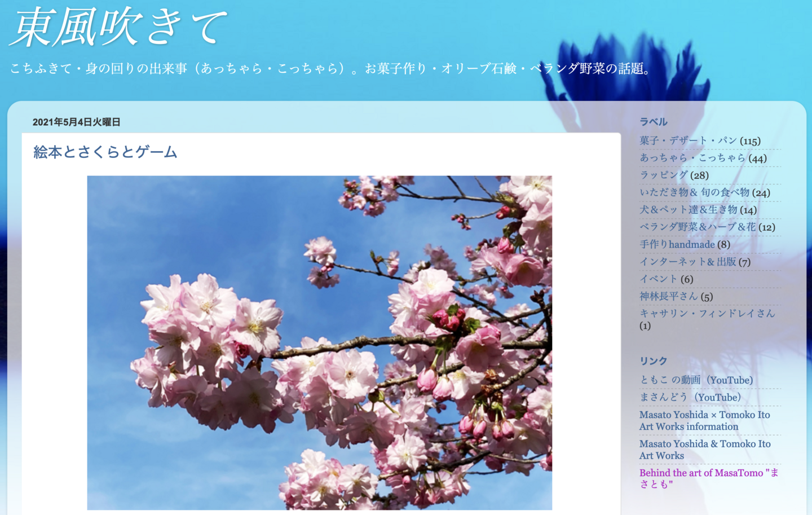
Task: Select the 神林長平さん label
Action: point(668,296)
